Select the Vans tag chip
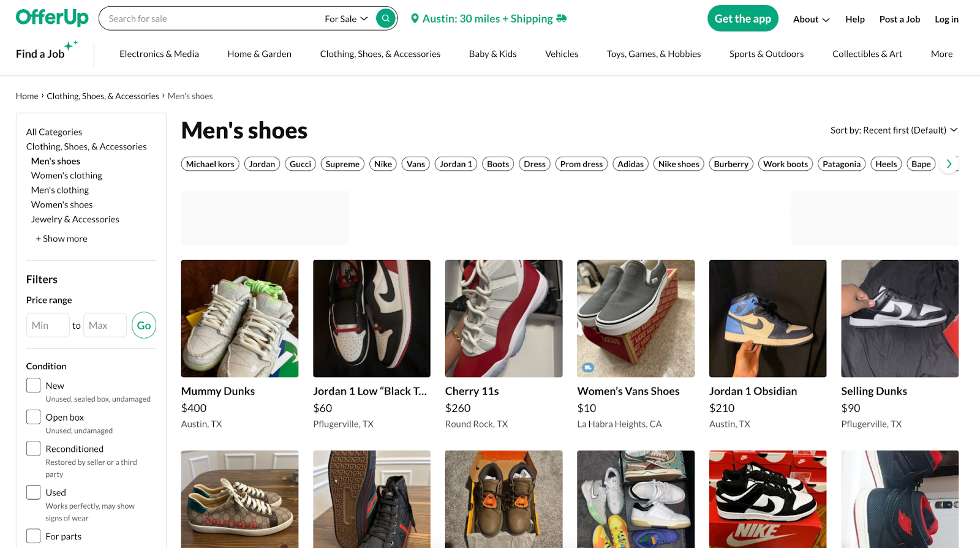The image size is (980, 548). [x=416, y=163]
